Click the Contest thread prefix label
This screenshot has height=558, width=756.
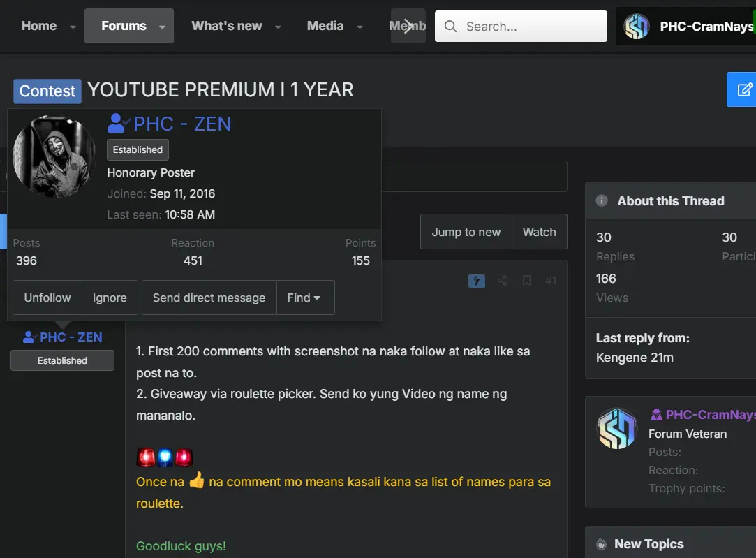(x=47, y=91)
